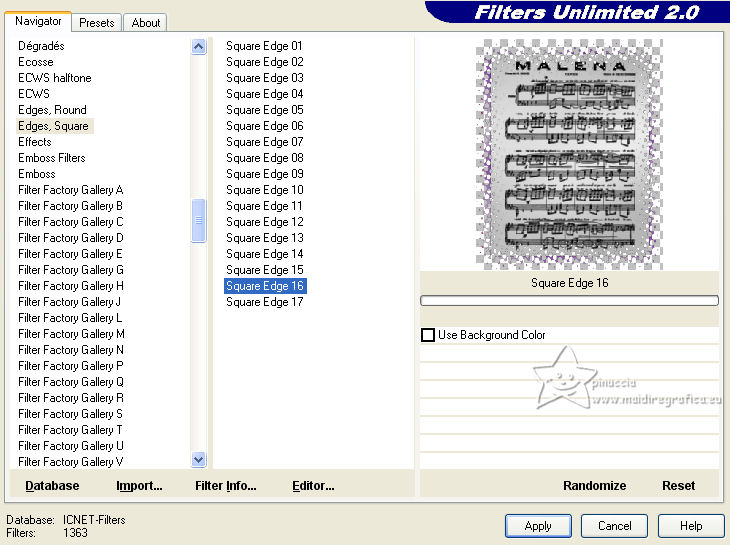This screenshot has width=730, height=545.
Task: Reset the filter settings
Action: [678, 486]
